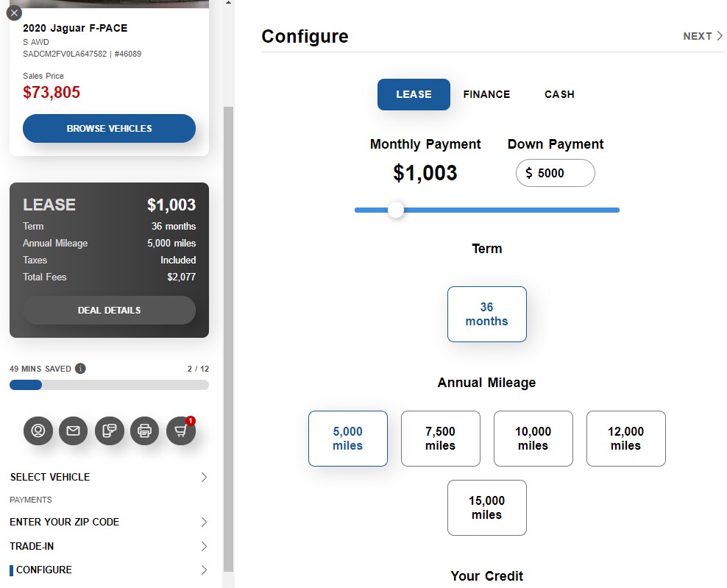
Task: Click the info icon beside Mins Saved
Action: pyautogui.click(x=80, y=369)
